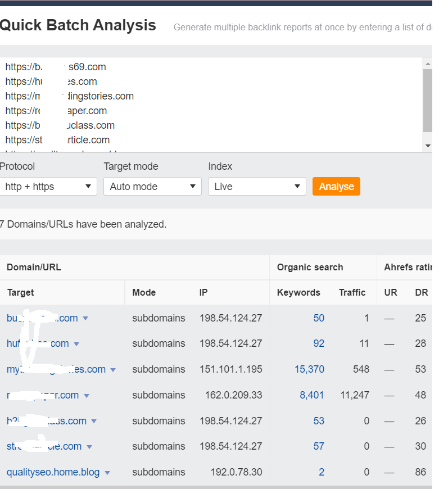
Task: Open the 15,370 keywords link
Action: tap(310, 369)
